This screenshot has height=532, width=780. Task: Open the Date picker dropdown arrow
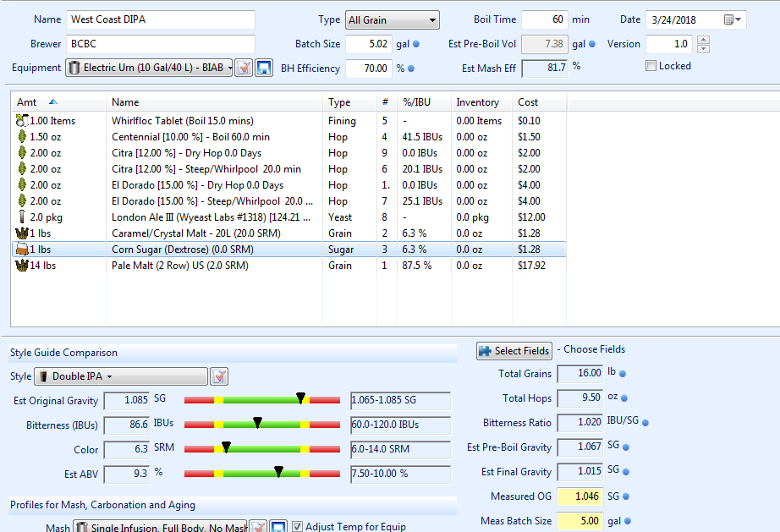coord(739,20)
